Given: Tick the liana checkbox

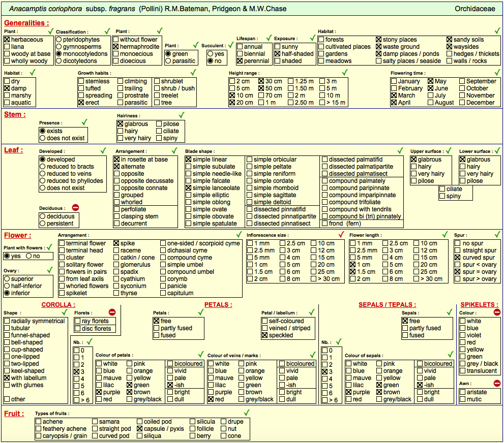Looking at the screenshot, I should [x=7, y=47].
